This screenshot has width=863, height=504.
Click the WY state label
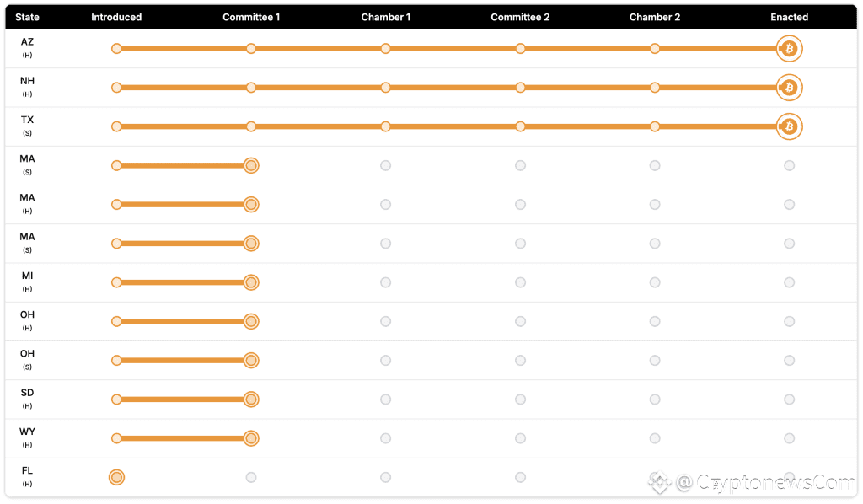(x=27, y=432)
